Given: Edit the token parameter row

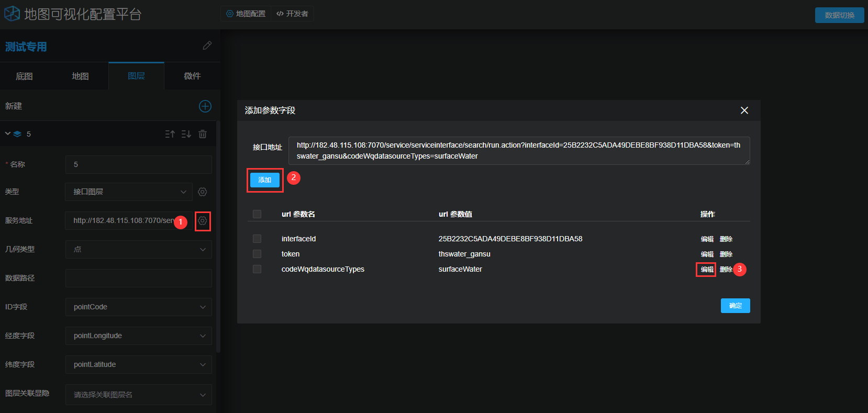Looking at the screenshot, I should tap(707, 254).
